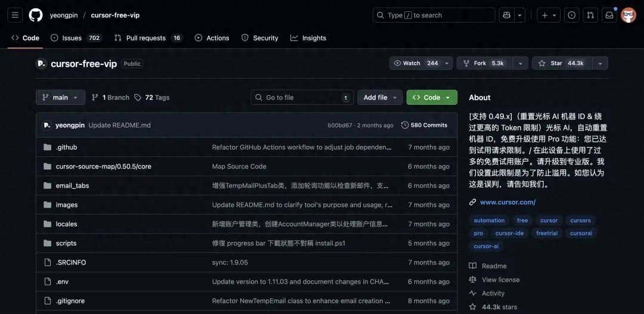Open the hamburger navigation menu
Viewport: 644px width, 314px height.
point(15,15)
